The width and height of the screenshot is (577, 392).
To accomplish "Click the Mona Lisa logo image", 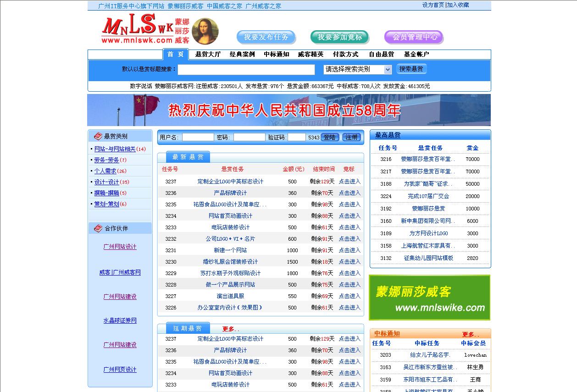I will click(205, 31).
